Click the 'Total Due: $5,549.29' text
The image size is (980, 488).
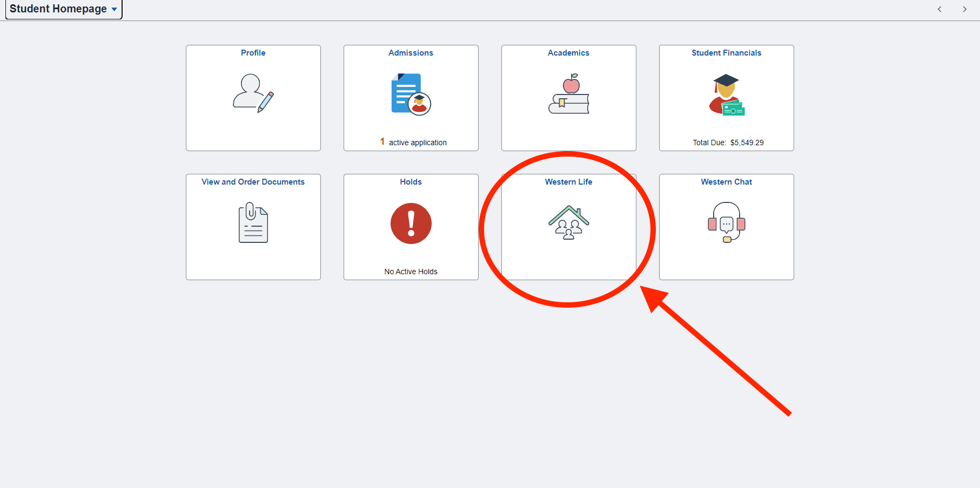pyautogui.click(x=728, y=143)
